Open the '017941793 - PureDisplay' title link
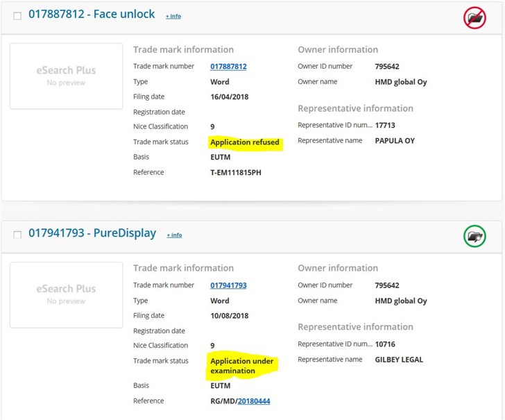The width and height of the screenshot is (505, 420). [92, 233]
